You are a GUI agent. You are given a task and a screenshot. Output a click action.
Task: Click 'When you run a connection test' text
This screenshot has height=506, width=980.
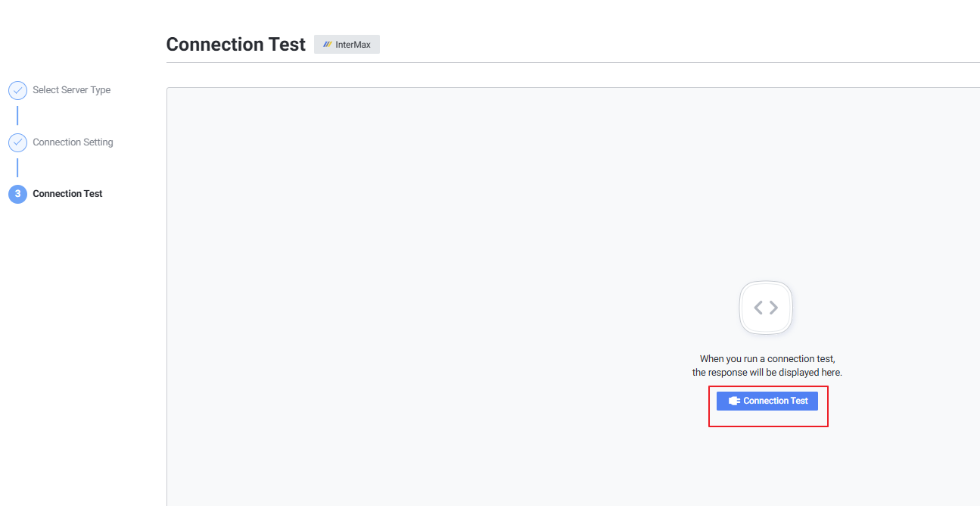[767, 359]
